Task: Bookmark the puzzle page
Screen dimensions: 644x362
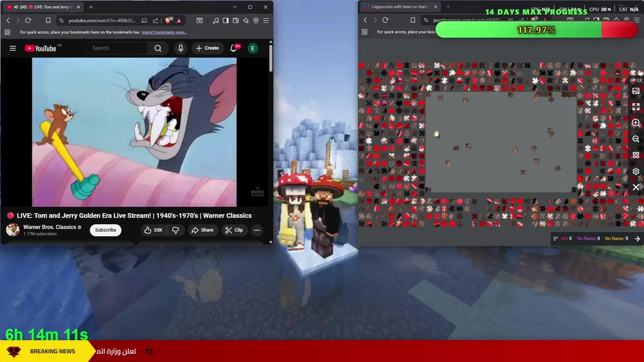Action: pos(413,20)
